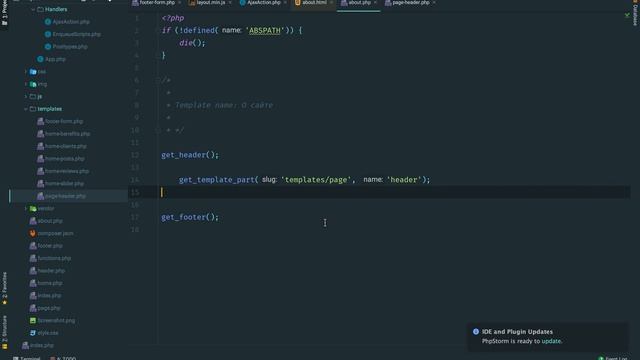Click the green inspection checkmark icon

point(627,16)
